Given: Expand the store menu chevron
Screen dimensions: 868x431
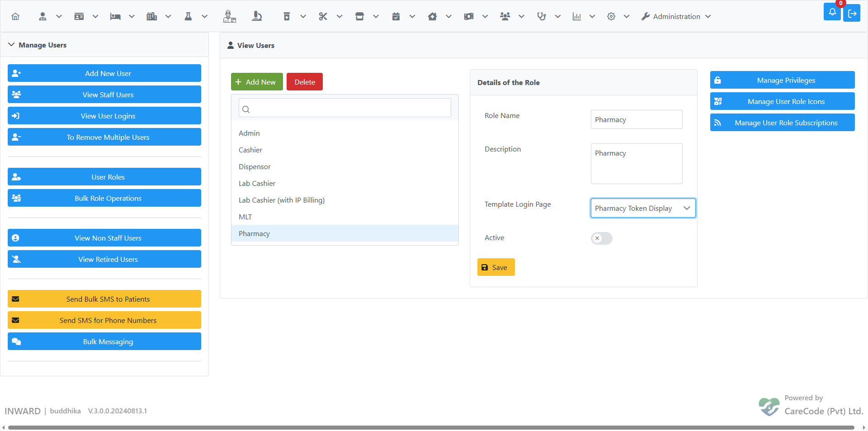Looking at the screenshot, I should click(x=376, y=16).
